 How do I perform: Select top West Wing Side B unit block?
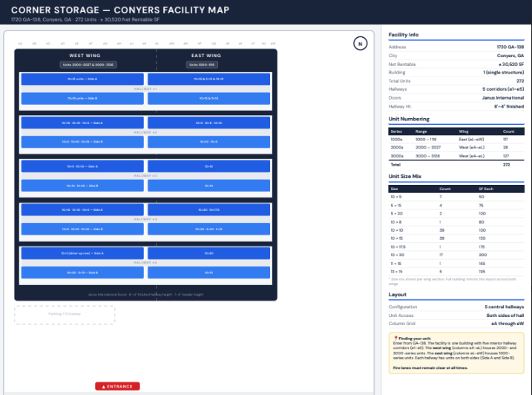pos(82,98)
